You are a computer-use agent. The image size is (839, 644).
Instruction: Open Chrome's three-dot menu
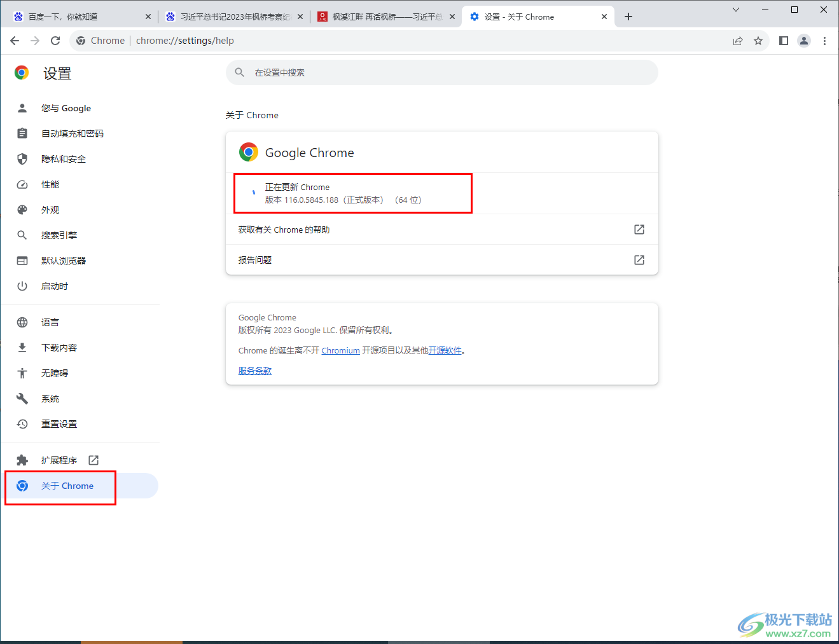click(x=824, y=41)
